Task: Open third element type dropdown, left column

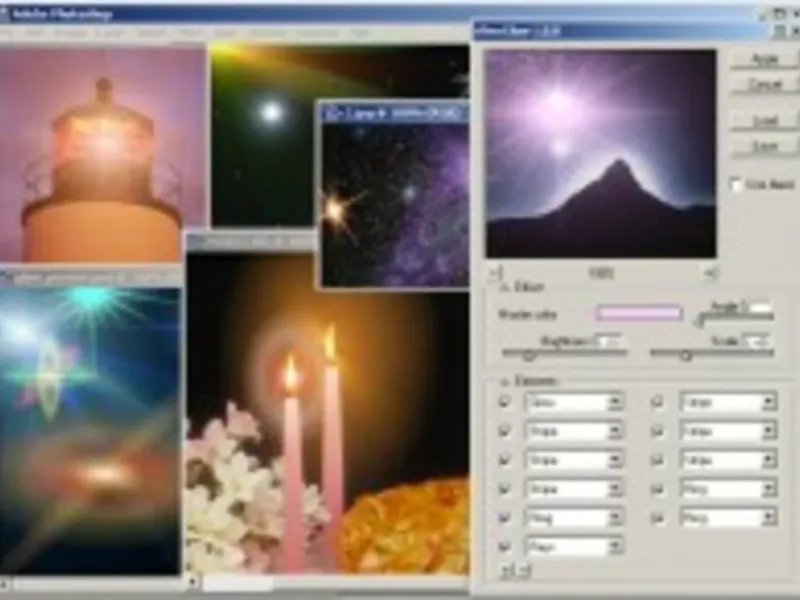Action: 574,460
